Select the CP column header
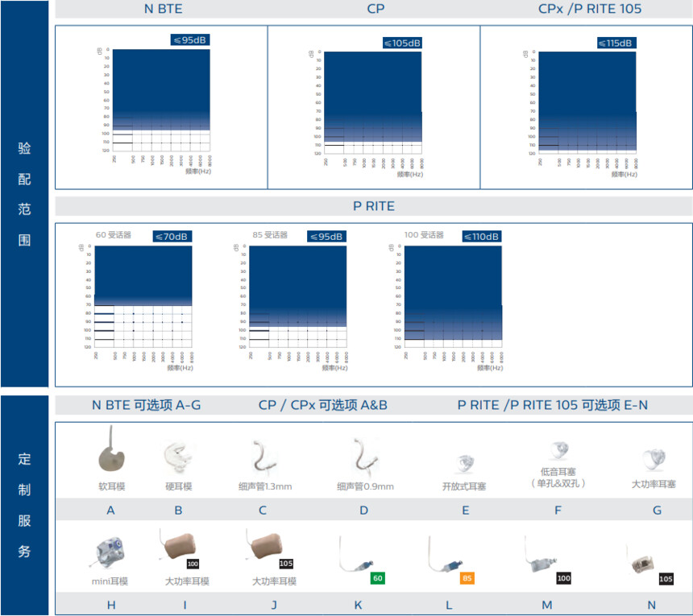693x616 pixels. (x=376, y=9)
